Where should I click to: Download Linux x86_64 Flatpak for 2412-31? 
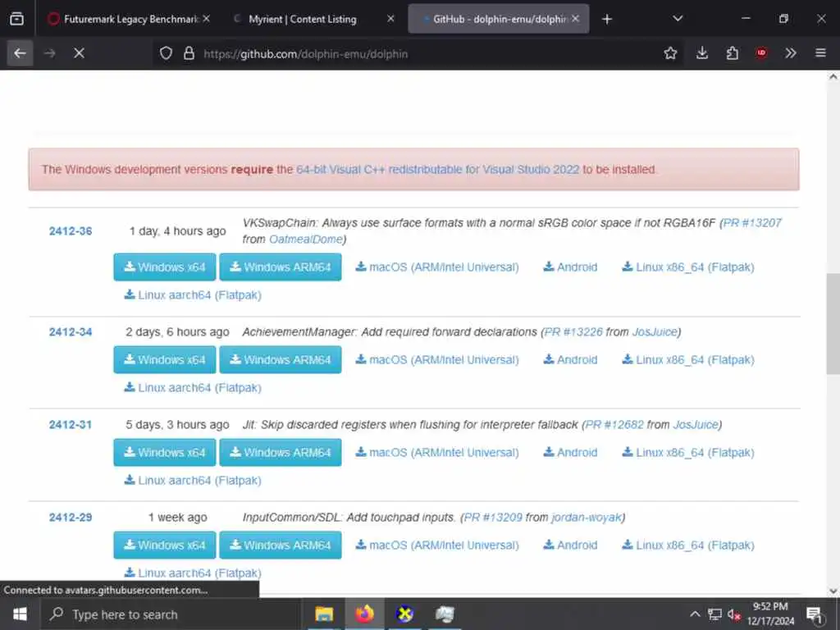[x=688, y=452]
